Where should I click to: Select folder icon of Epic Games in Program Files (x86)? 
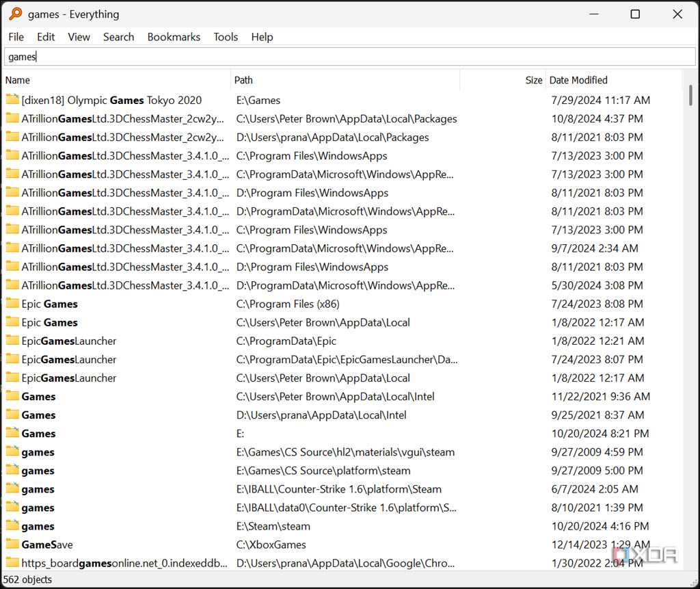[12, 303]
